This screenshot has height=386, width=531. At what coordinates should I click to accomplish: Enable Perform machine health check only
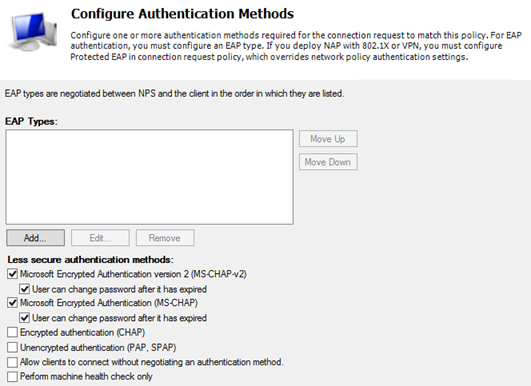(13, 376)
